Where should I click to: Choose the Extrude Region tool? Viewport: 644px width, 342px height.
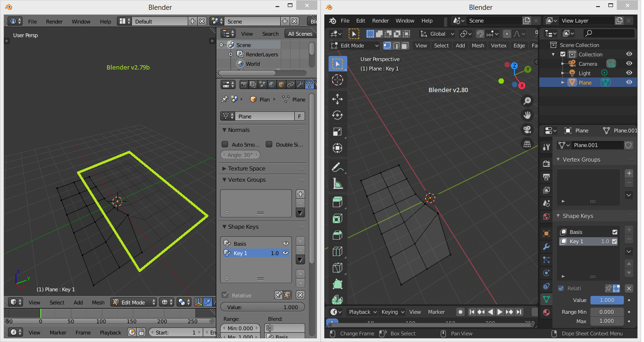click(x=337, y=202)
